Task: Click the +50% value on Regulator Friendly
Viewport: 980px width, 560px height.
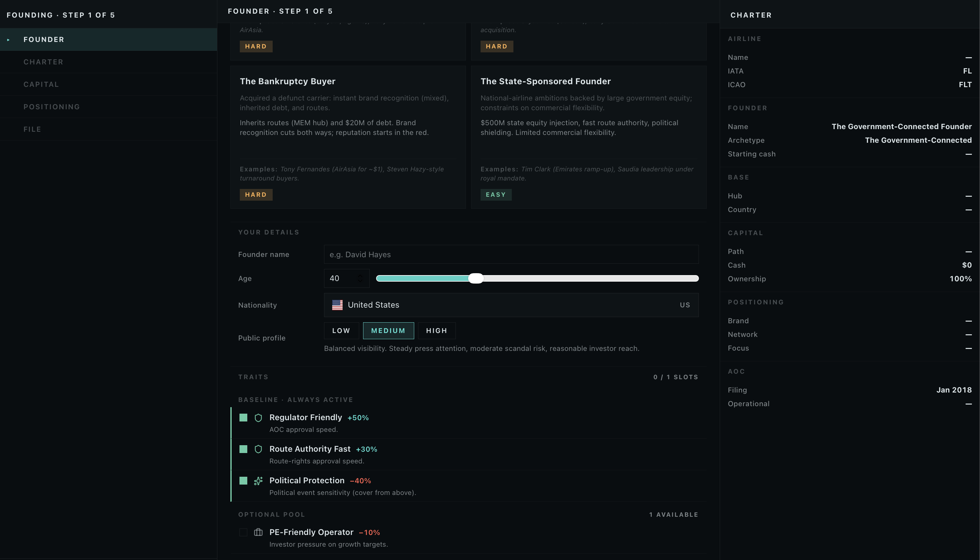Action: (x=358, y=418)
